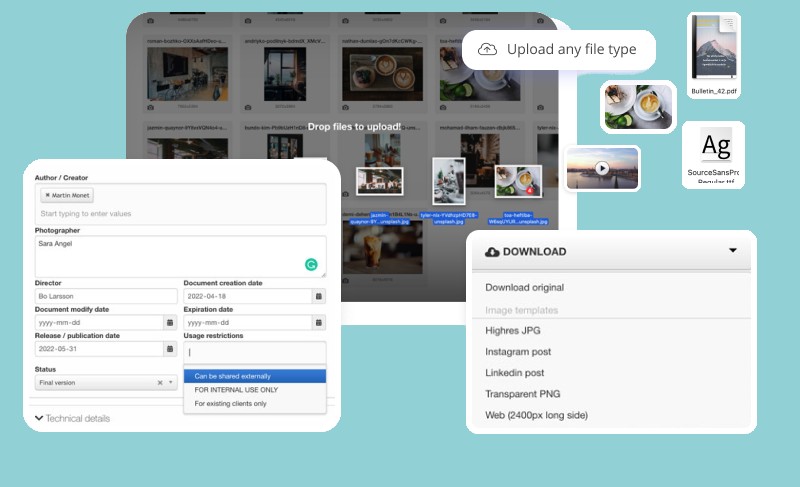Open the Document creation date calendar icon
Image resolution: width=800 pixels, height=487 pixels.
click(x=318, y=296)
